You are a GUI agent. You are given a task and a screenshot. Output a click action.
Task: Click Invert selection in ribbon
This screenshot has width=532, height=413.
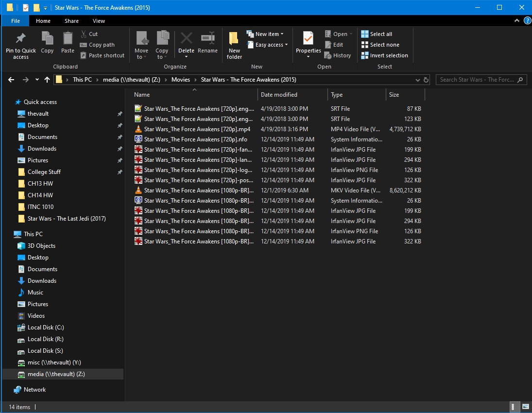384,55
